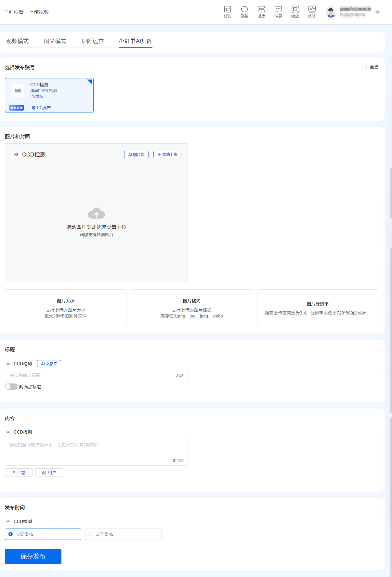Switch to the 视频模式 tab

(17, 41)
